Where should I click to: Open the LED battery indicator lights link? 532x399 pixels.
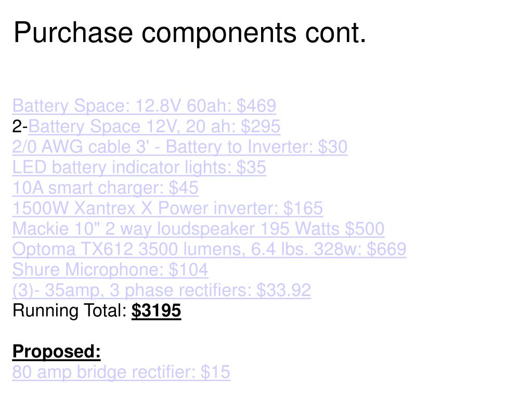(139, 168)
